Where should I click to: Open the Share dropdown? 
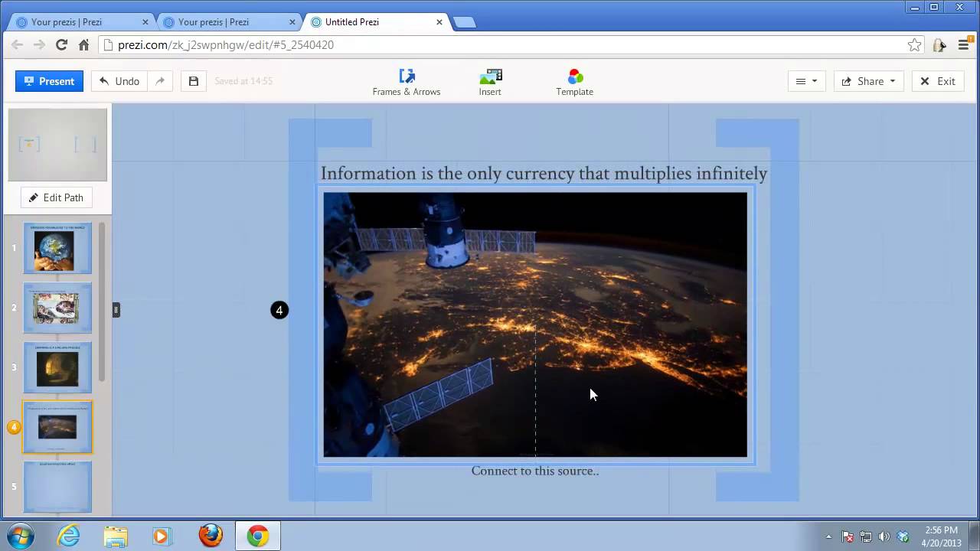pos(868,81)
